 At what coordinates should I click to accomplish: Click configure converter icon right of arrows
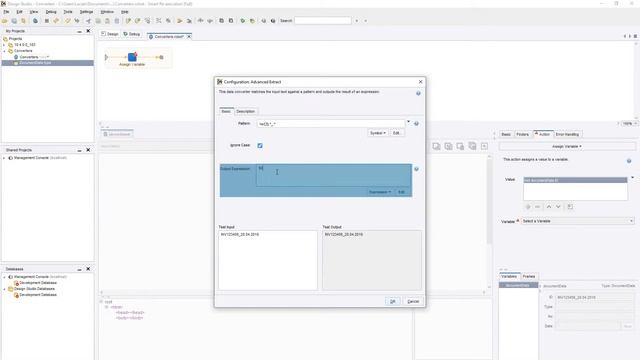coord(570,207)
